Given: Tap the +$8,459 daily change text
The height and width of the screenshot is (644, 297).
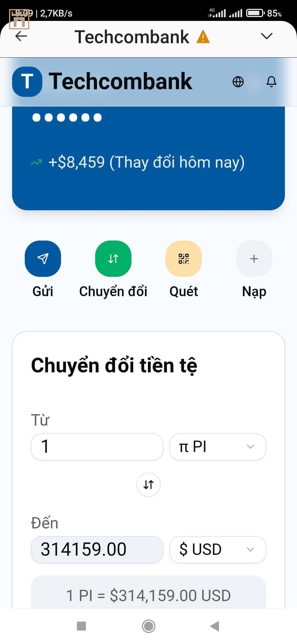Looking at the screenshot, I should point(146,162).
